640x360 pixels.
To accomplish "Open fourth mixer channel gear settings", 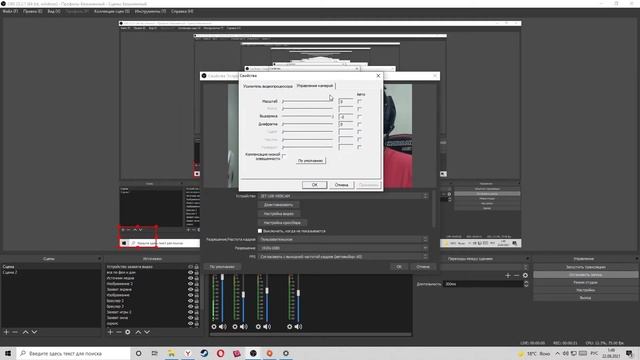I will [x=289, y=327].
